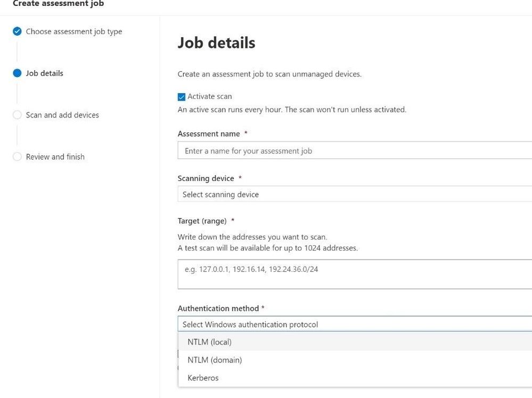Screen dimensions: 532x398
Task: Go to Choose assessment job type step
Action: (x=74, y=31)
